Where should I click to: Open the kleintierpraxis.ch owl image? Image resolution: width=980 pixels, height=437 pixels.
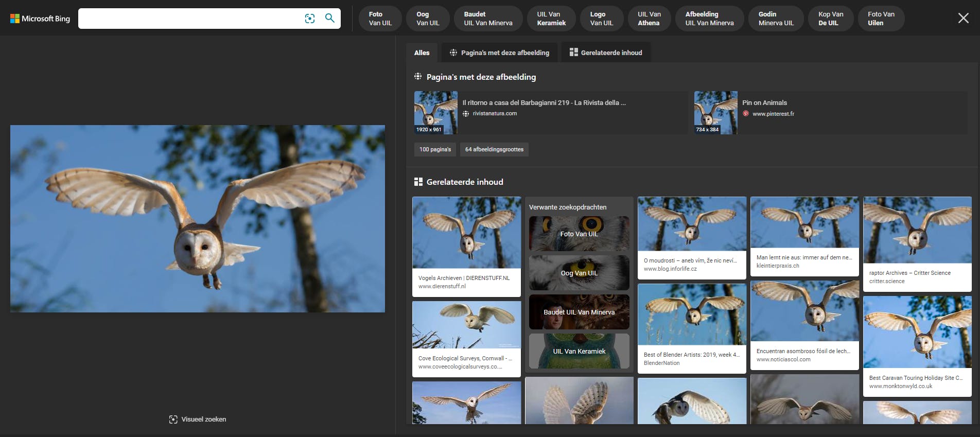point(804,222)
